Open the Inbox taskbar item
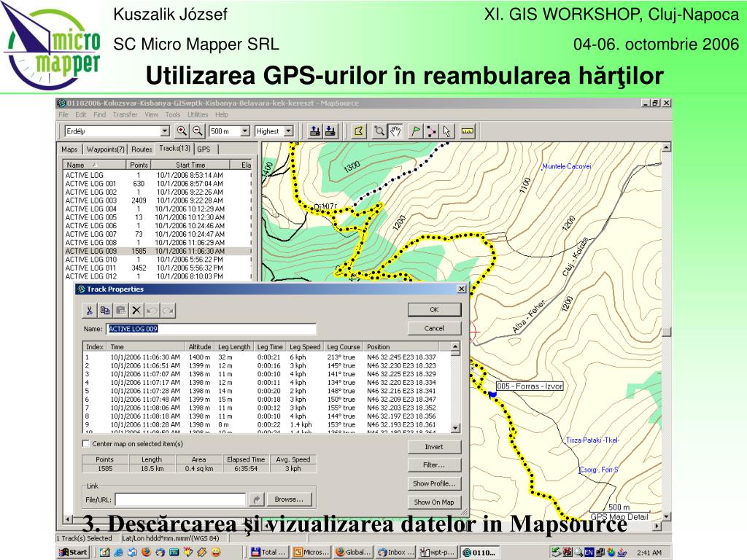Image resolution: width=747 pixels, height=560 pixels. pyautogui.click(x=396, y=553)
